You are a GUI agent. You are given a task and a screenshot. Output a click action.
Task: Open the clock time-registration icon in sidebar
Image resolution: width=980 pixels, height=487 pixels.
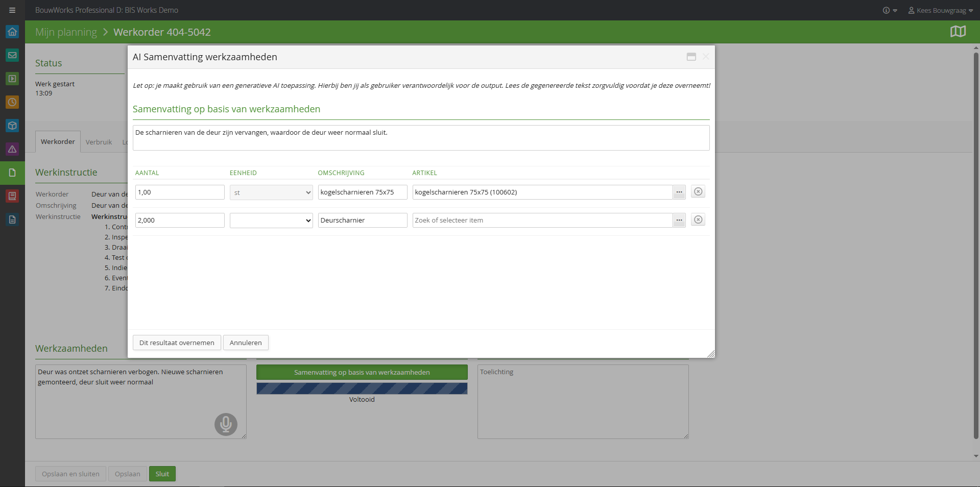(12, 102)
